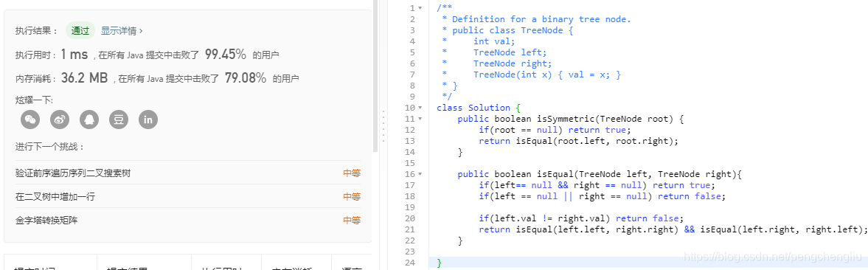Click the 通过 status badge

point(80,31)
